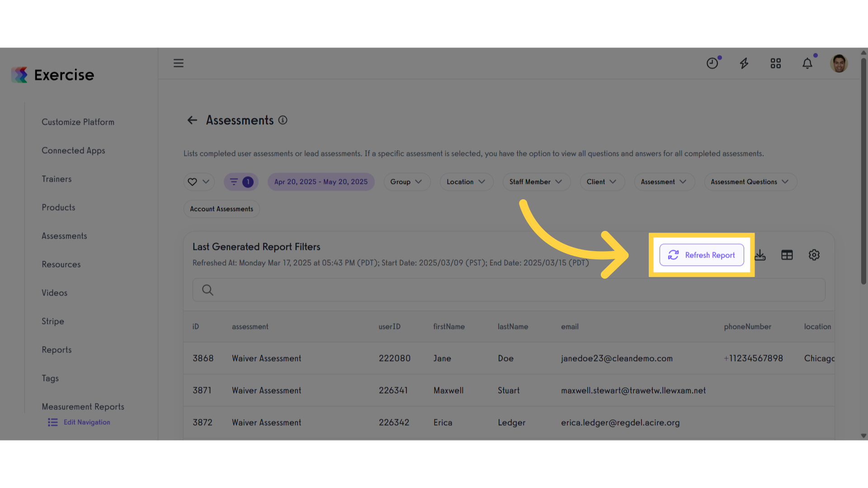Open the notifications bell
868x488 pixels.
(x=807, y=63)
